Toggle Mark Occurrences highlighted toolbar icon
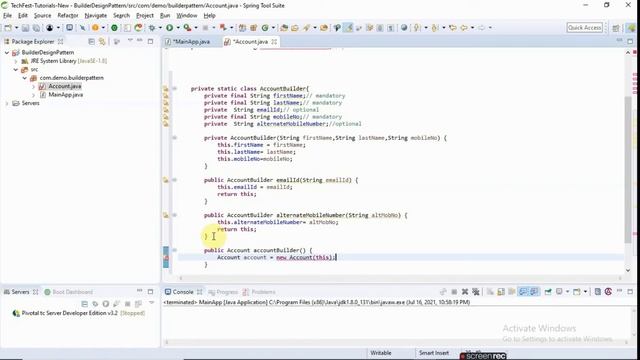This screenshot has height=360, width=640. tap(348, 28)
